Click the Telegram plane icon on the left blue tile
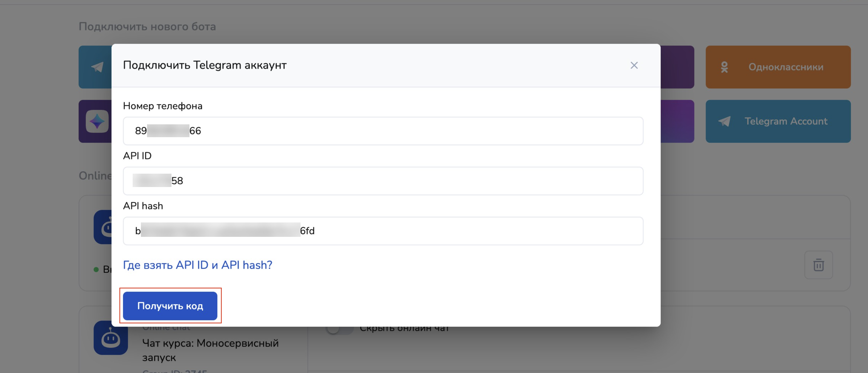868x373 pixels. tap(97, 67)
